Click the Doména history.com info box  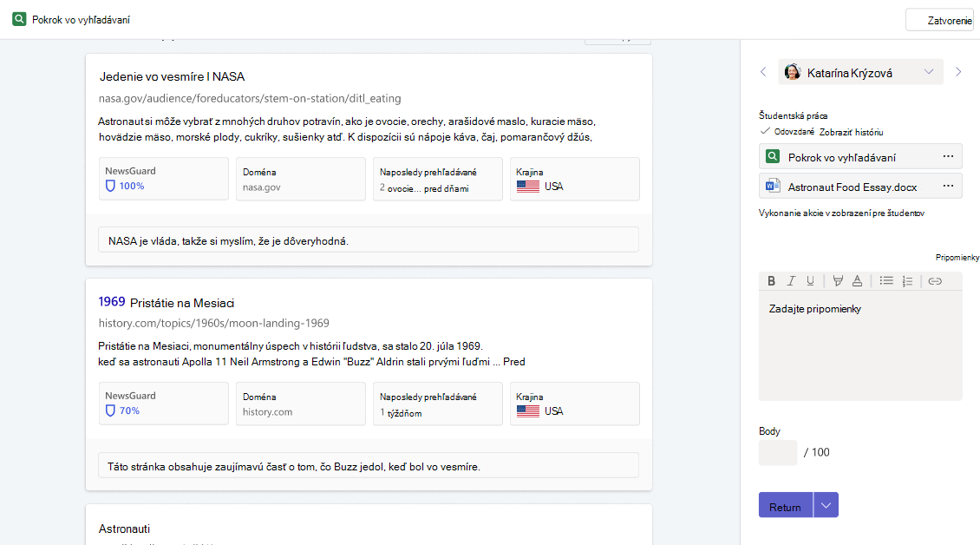coord(301,404)
